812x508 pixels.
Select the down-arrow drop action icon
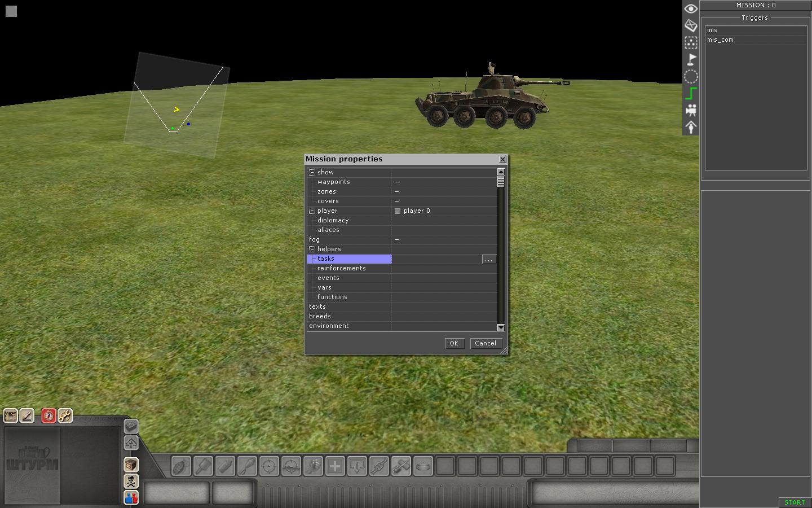357,466
